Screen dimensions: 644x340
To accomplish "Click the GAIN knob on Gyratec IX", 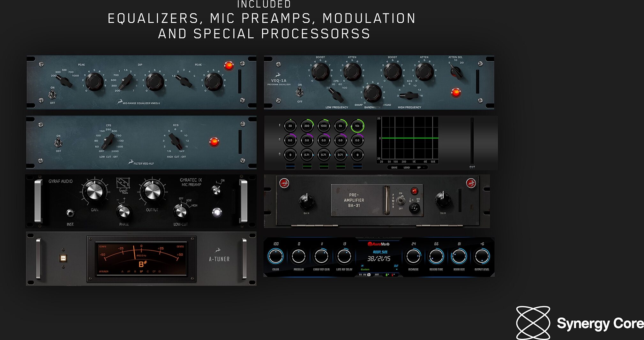I will [x=94, y=191].
